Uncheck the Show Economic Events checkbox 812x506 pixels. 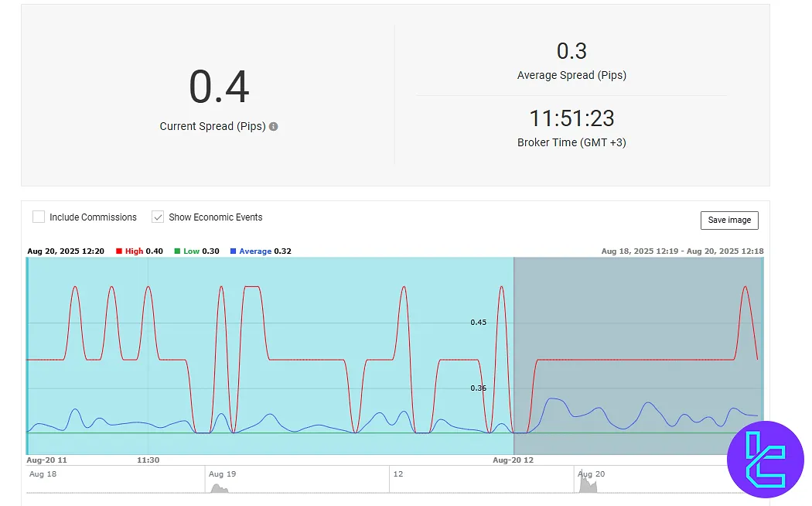point(158,217)
